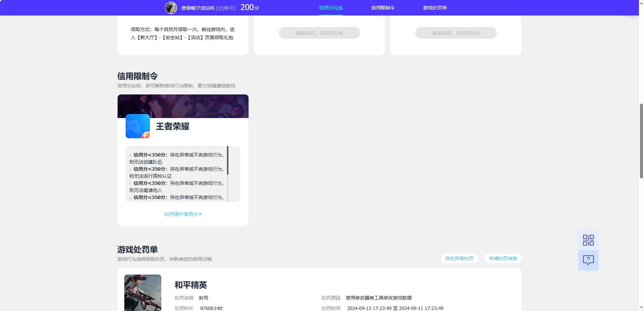
Task: Select restriction text 则无法创建队伍
Action: click(x=146, y=162)
